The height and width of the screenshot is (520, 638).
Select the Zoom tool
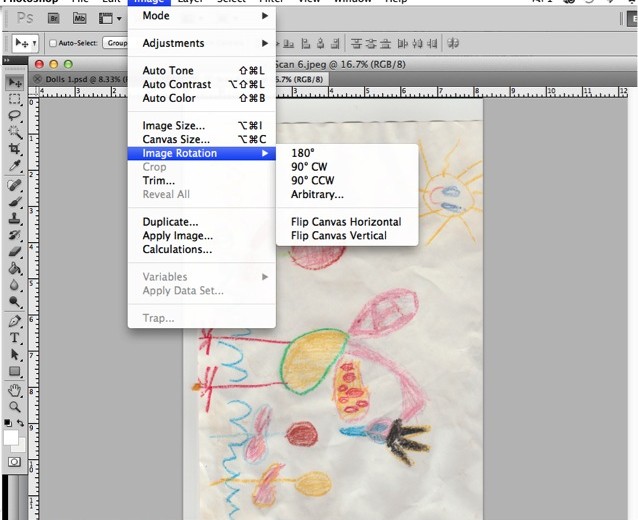[15, 407]
